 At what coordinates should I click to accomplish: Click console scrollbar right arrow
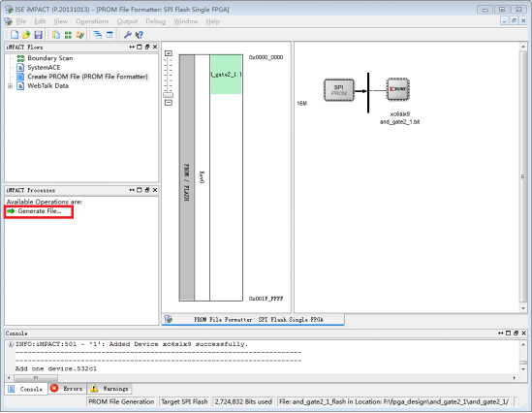click(515, 378)
